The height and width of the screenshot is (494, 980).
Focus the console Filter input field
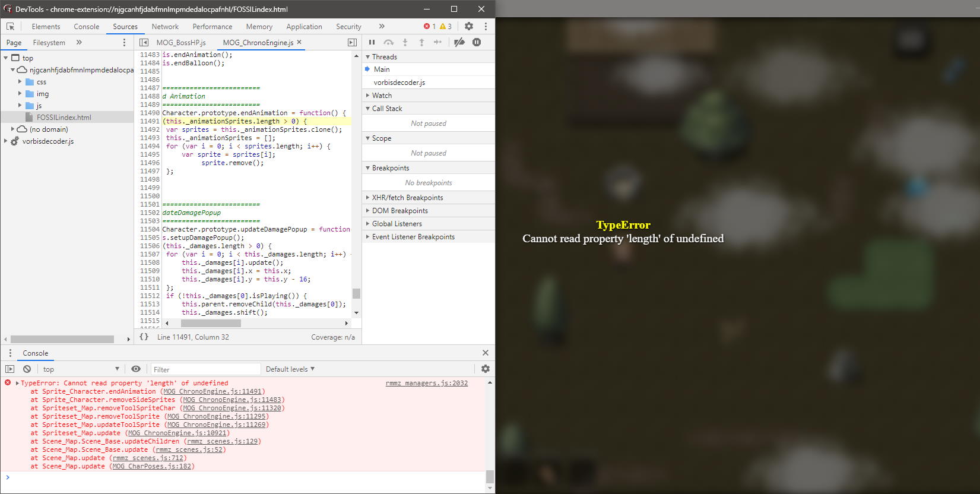tap(205, 369)
